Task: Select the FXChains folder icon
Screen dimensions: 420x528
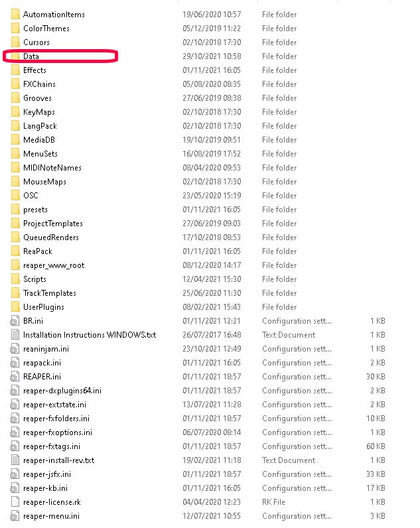Action: coord(15,84)
